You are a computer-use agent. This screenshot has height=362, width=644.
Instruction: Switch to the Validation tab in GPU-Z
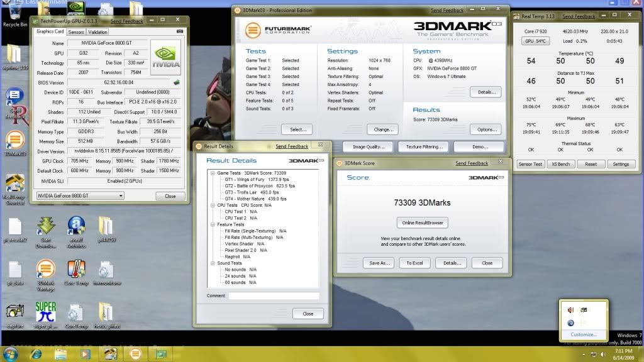[x=97, y=32]
